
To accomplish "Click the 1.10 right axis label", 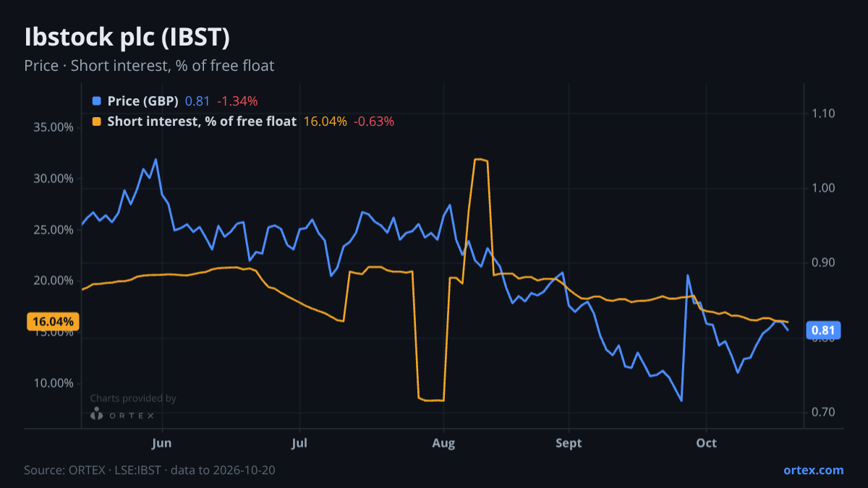I will (x=824, y=114).
